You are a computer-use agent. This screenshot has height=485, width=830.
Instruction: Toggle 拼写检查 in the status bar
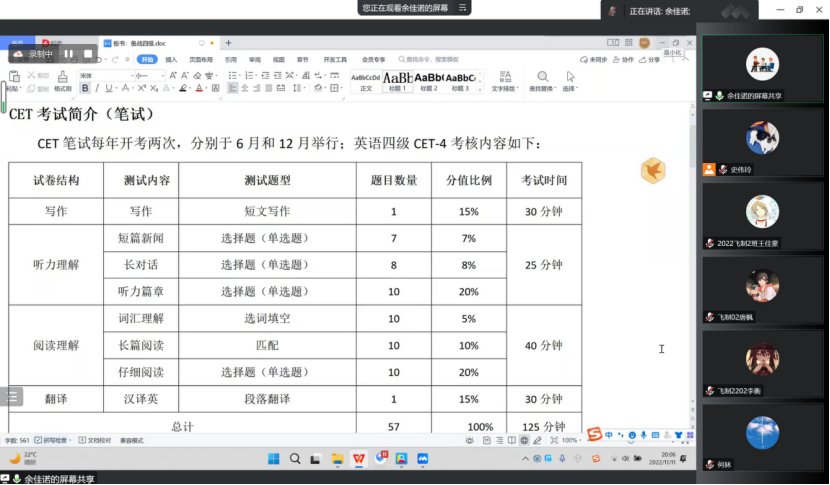pos(54,440)
